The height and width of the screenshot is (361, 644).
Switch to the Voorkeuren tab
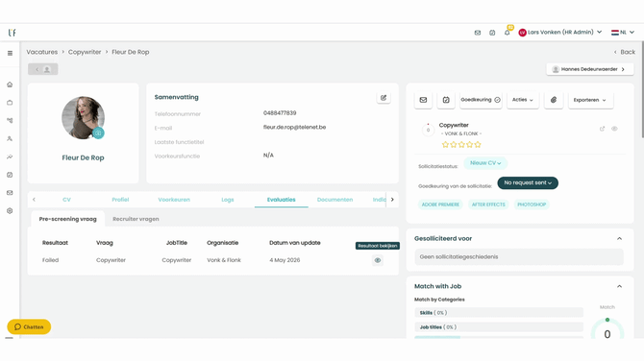coord(174,200)
